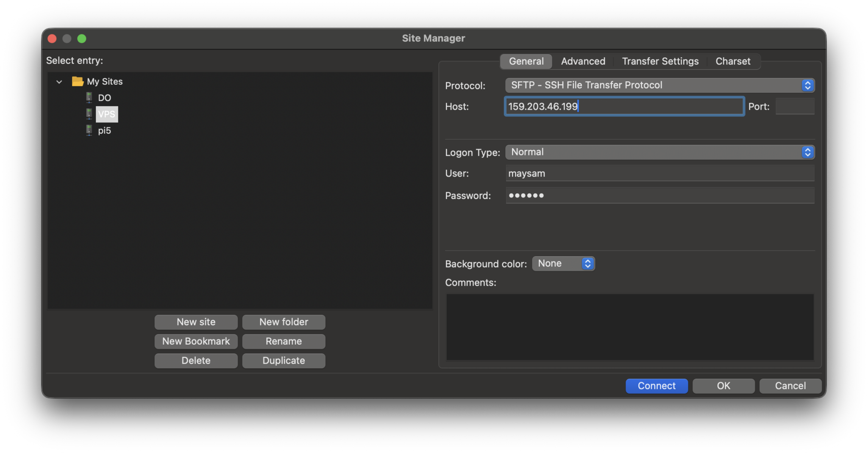The image size is (868, 453).
Task: Click the User field containing maysam
Action: (x=659, y=173)
